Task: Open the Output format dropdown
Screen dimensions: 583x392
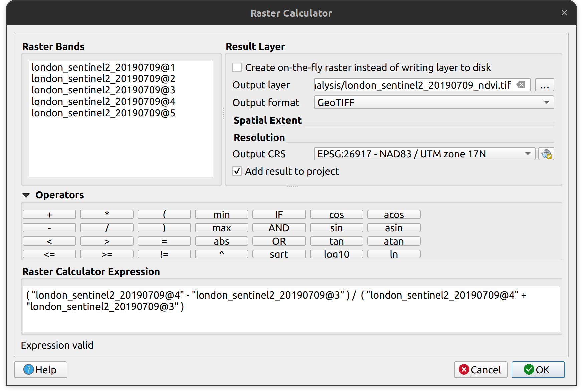Action: click(433, 103)
